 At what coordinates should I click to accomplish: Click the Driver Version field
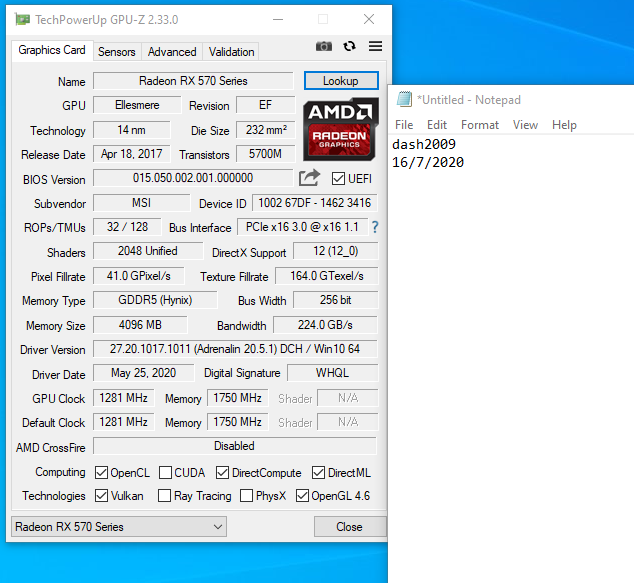tap(235, 349)
